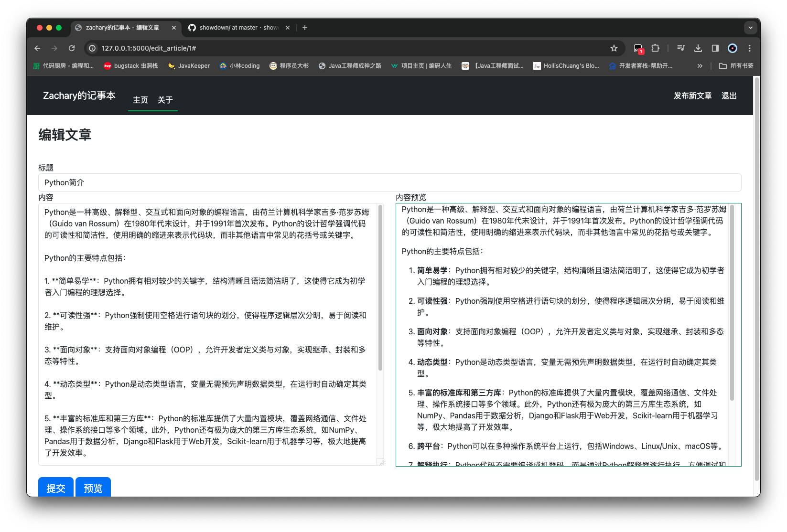Click 动态类型 bold text in the preview
Viewport: 787px width, 532px height.
coord(432,362)
